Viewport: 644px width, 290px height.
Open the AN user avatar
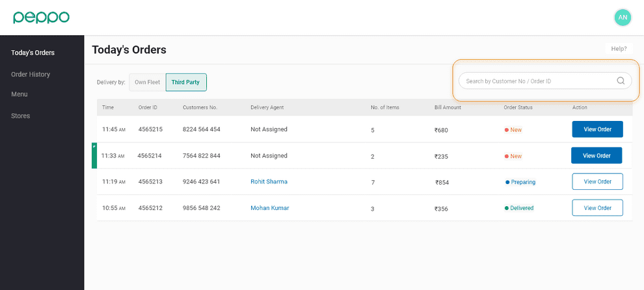623,18
